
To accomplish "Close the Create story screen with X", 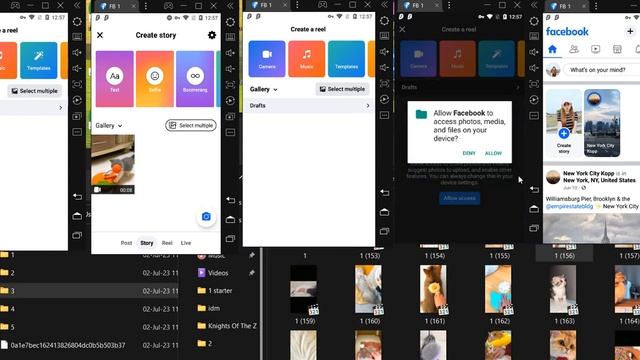I will 100,35.
